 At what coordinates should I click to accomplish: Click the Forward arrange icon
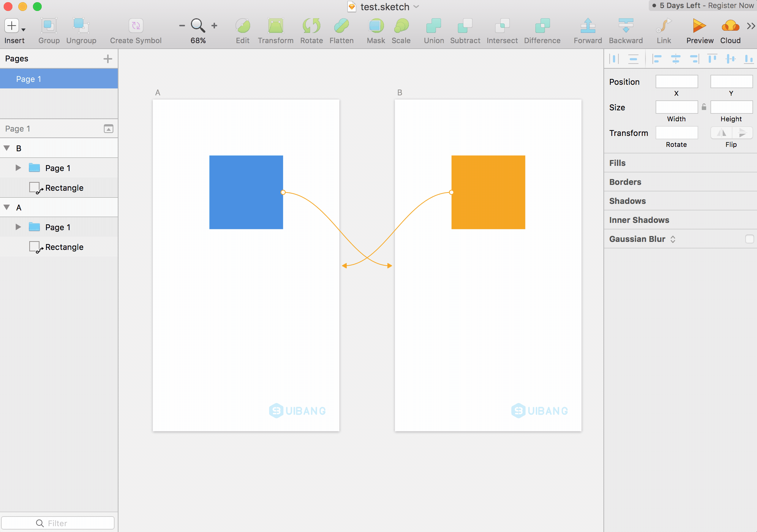pyautogui.click(x=588, y=26)
